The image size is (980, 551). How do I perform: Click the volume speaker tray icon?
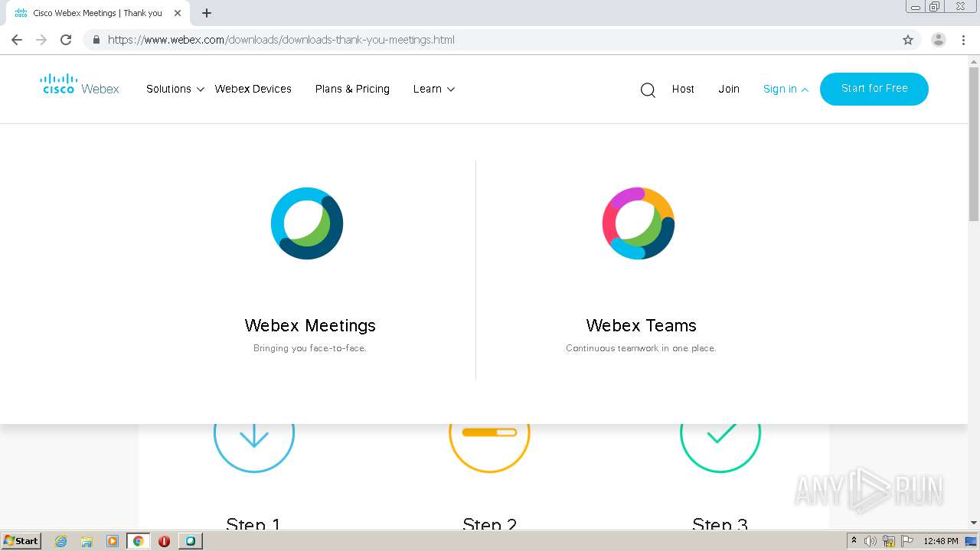pyautogui.click(x=870, y=541)
